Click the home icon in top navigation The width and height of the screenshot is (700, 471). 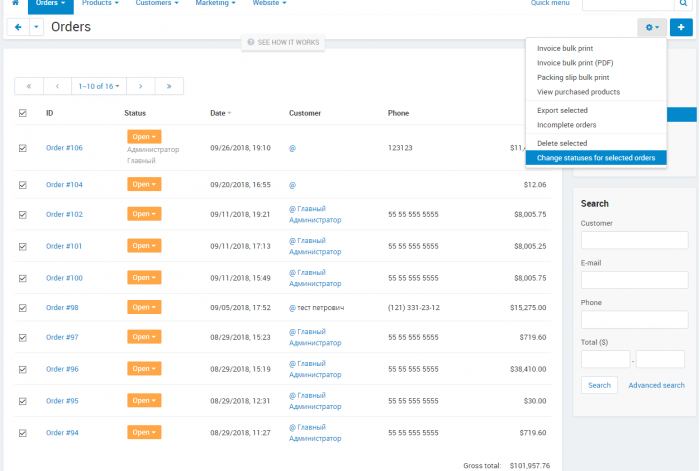pyautogui.click(x=15, y=3)
